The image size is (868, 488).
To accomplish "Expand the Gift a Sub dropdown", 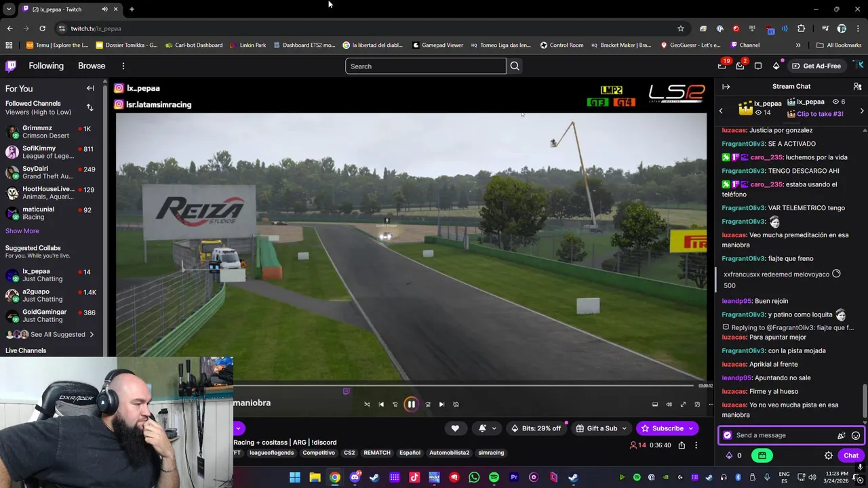I will pyautogui.click(x=625, y=428).
